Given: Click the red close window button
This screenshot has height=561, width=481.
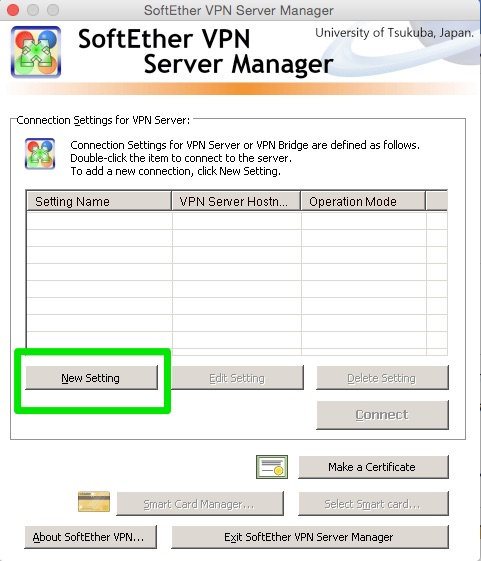Looking at the screenshot, I should click(13, 10).
